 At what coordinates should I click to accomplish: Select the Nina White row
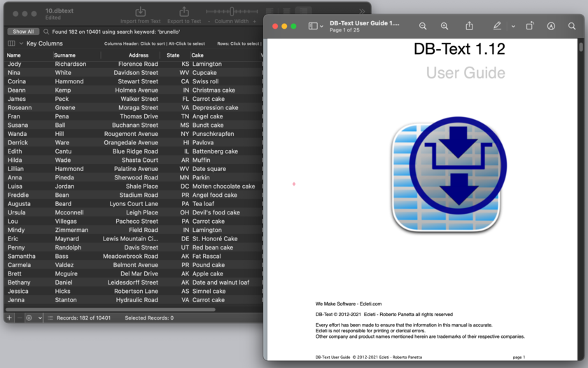coord(133,72)
